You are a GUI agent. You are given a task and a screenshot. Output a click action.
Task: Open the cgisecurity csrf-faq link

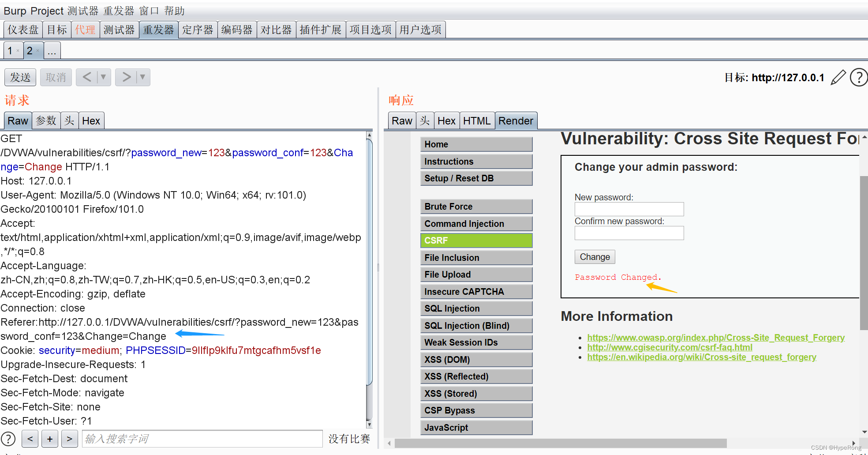coord(670,347)
